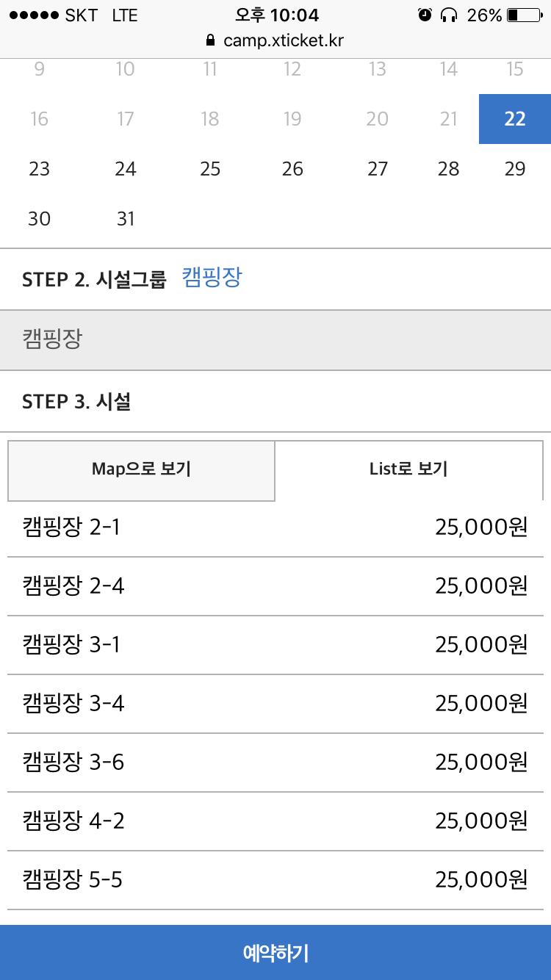Expand STEP 2 시설그룹 section header
Viewport: 551px width, 980px height.
(x=94, y=280)
